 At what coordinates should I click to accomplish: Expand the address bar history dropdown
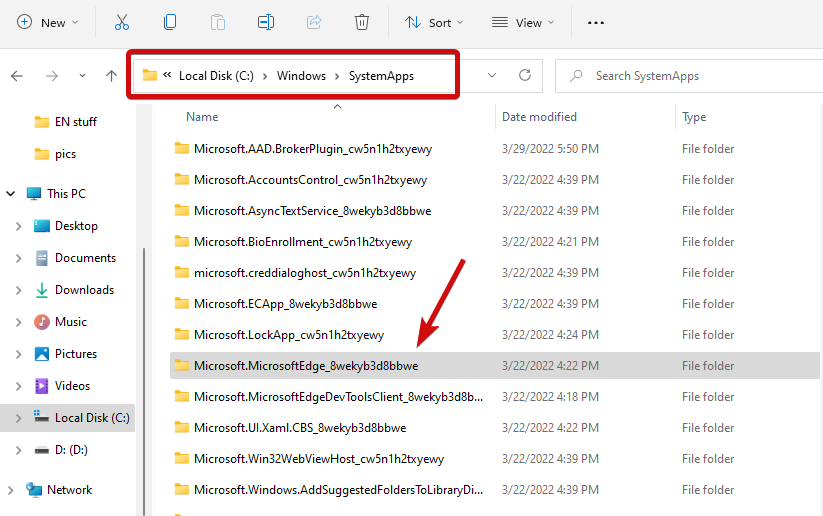pyautogui.click(x=491, y=76)
